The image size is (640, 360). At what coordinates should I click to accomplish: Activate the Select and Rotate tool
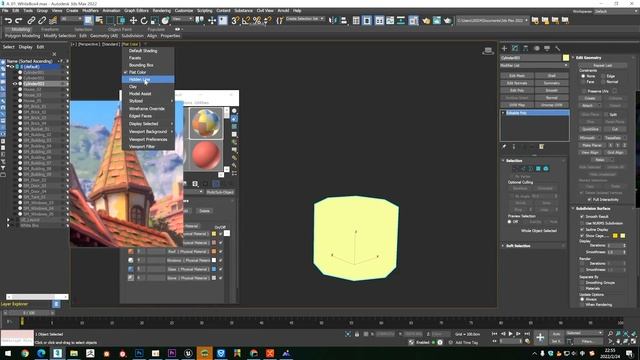pyautogui.click(x=144, y=20)
